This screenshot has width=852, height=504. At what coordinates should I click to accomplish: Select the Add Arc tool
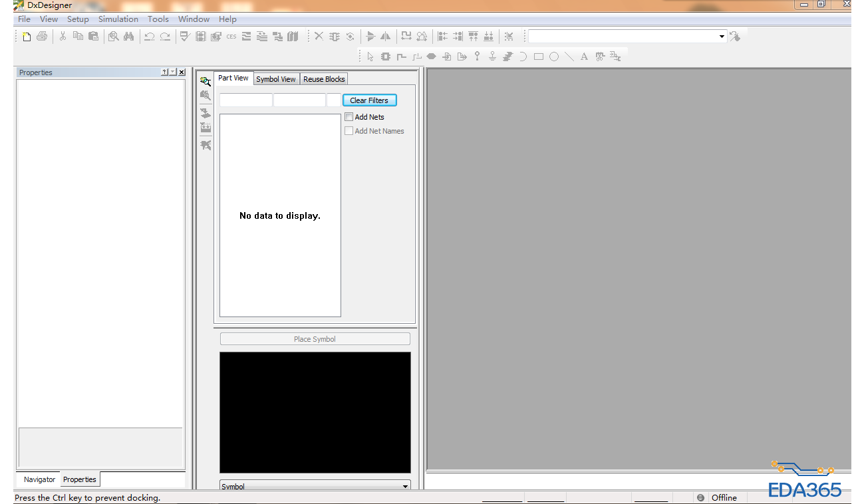pos(523,57)
